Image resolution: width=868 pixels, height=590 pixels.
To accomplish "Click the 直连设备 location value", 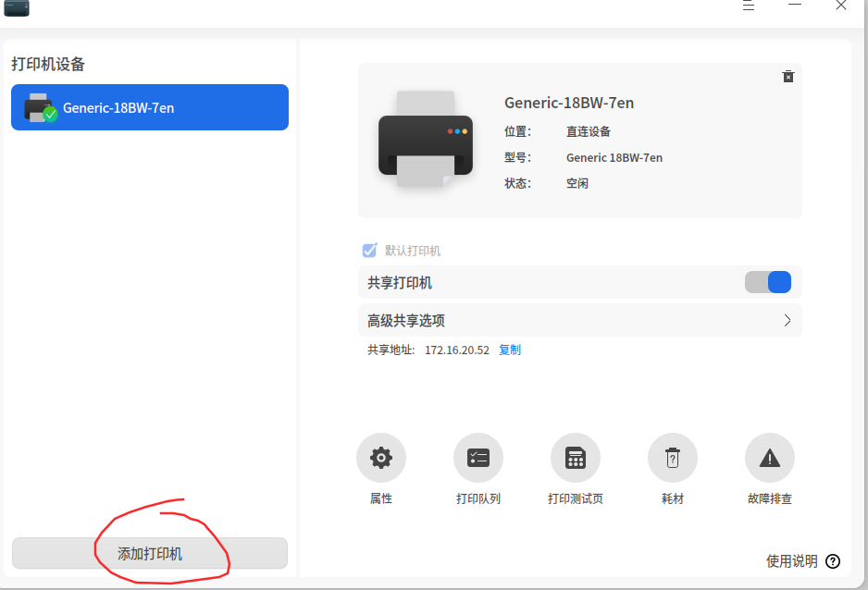I will coord(588,131).
